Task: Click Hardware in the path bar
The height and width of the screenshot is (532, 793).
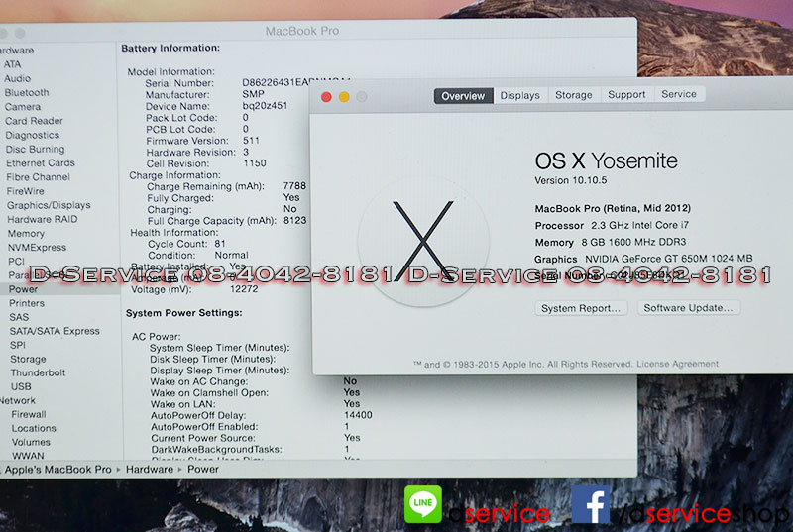Action: (x=150, y=470)
